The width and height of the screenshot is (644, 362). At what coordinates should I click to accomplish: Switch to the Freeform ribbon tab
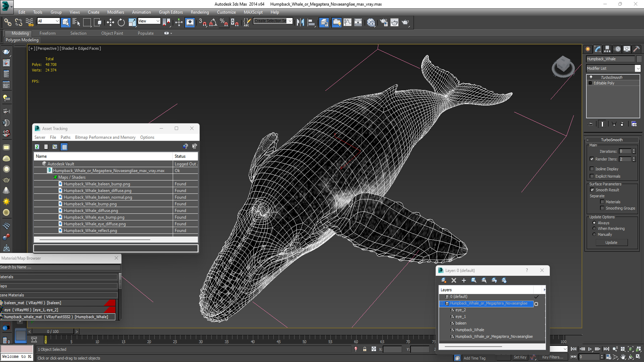pyautogui.click(x=48, y=33)
